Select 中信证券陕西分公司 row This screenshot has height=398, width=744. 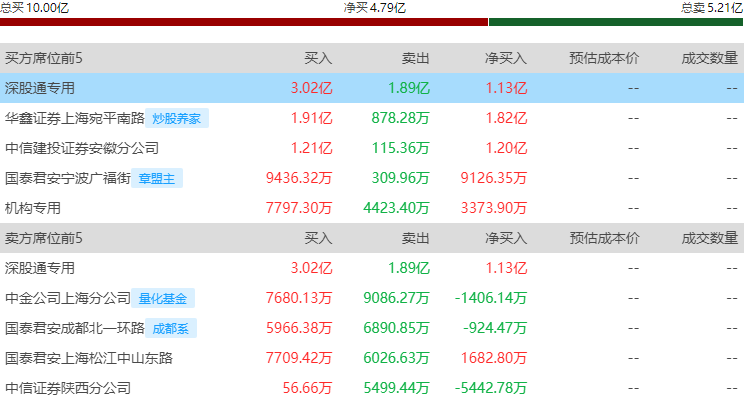pos(372,388)
